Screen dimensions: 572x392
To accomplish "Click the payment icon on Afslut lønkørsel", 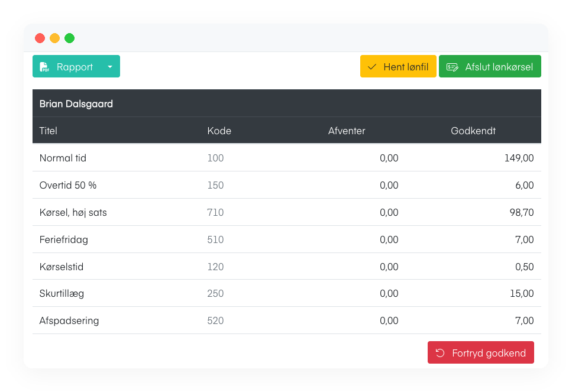I will tap(453, 67).
